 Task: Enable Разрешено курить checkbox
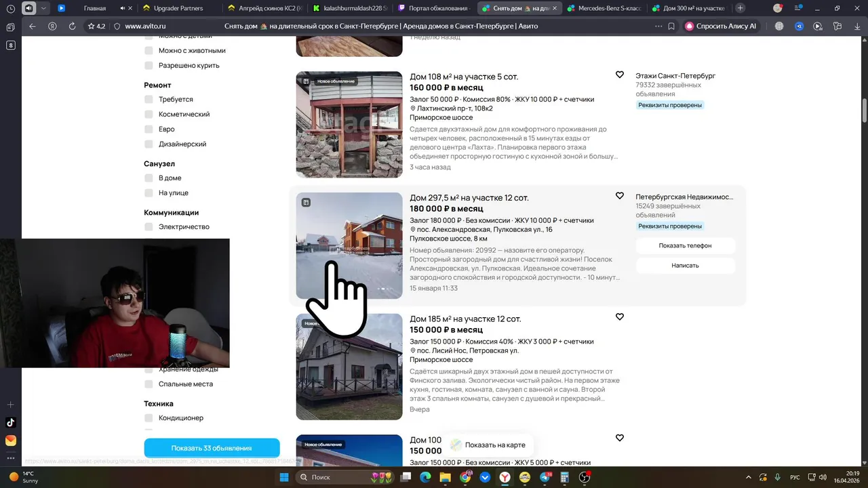pos(149,66)
